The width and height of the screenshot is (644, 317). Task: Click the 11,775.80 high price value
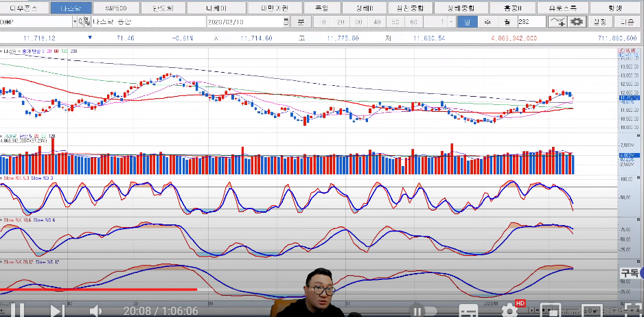pyautogui.click(x=343, y=38)
